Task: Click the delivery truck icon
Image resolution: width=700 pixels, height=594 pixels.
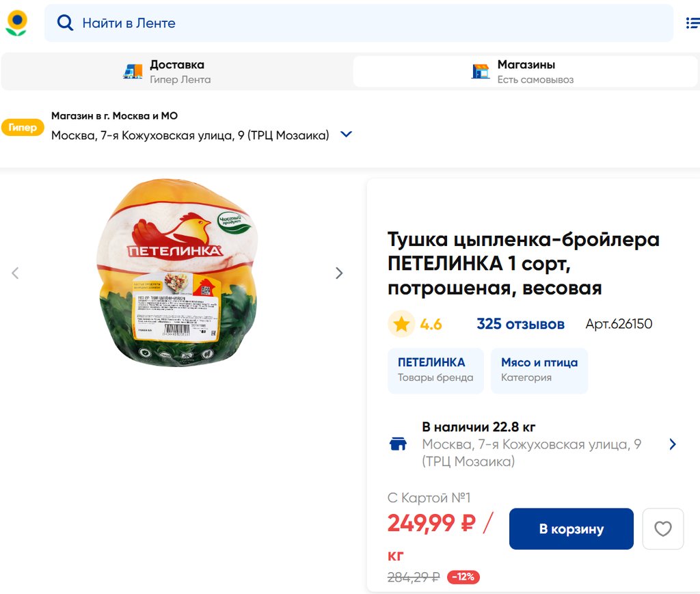Action: [x=133, y=71]
